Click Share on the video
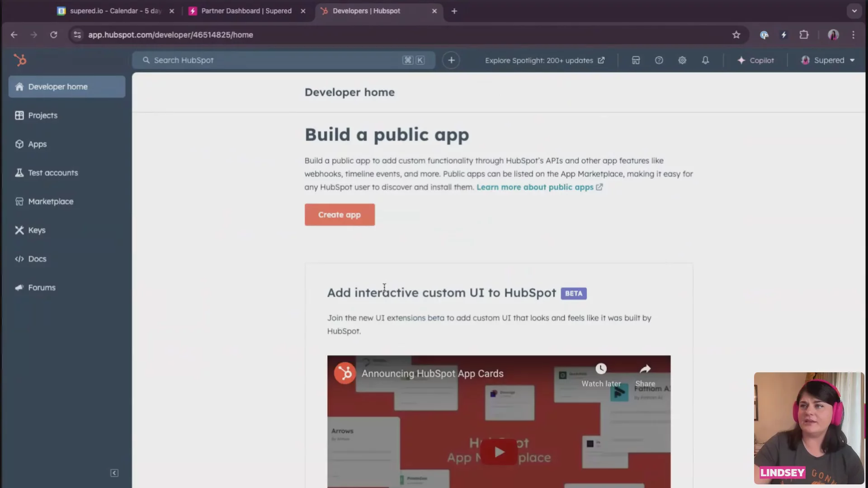 [645, 375]
